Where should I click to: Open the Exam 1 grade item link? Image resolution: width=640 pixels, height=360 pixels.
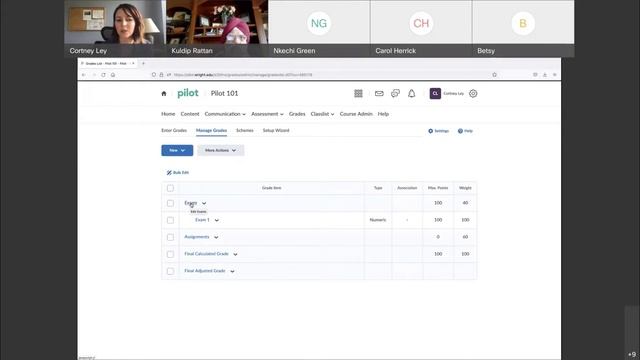(202, 220)
